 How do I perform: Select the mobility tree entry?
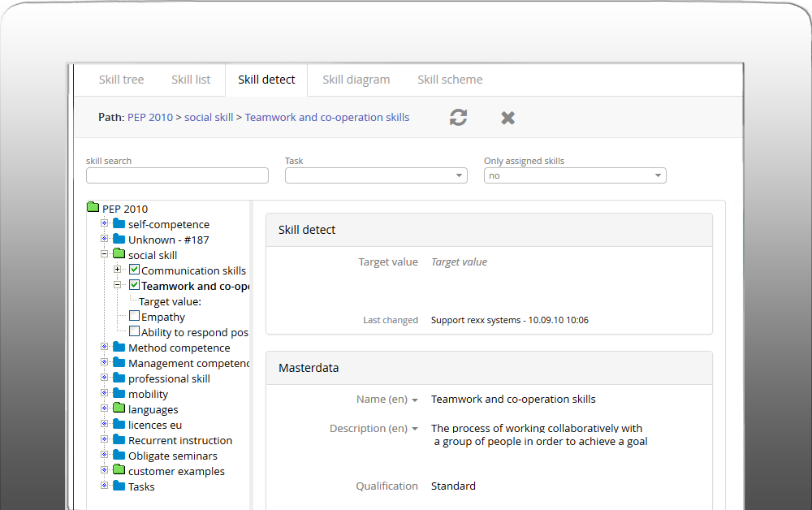[148, 394]
